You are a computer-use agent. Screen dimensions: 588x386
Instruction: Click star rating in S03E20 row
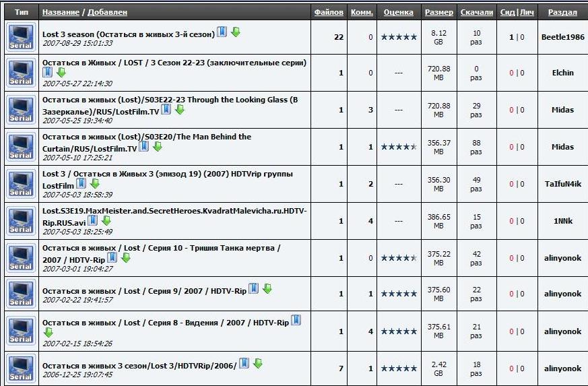pos(399,147)
